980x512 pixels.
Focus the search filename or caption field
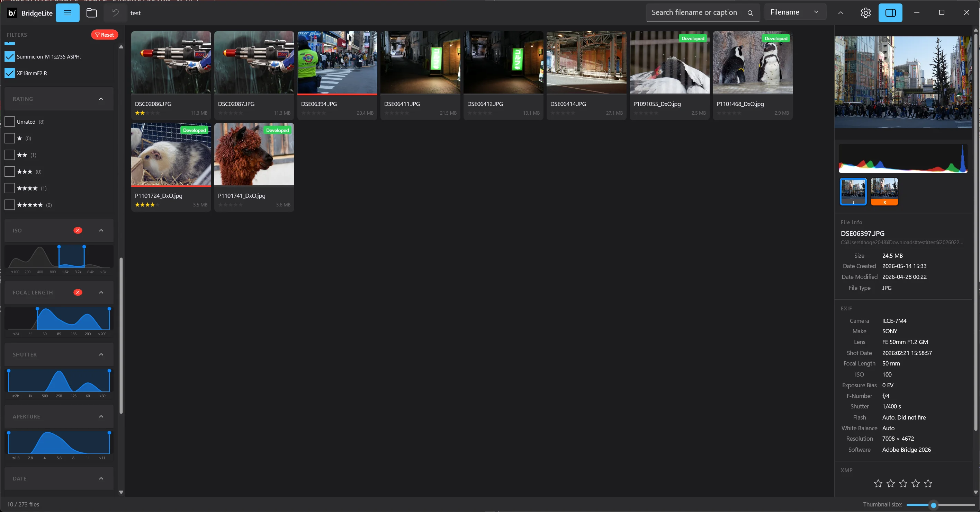(703, 12)
